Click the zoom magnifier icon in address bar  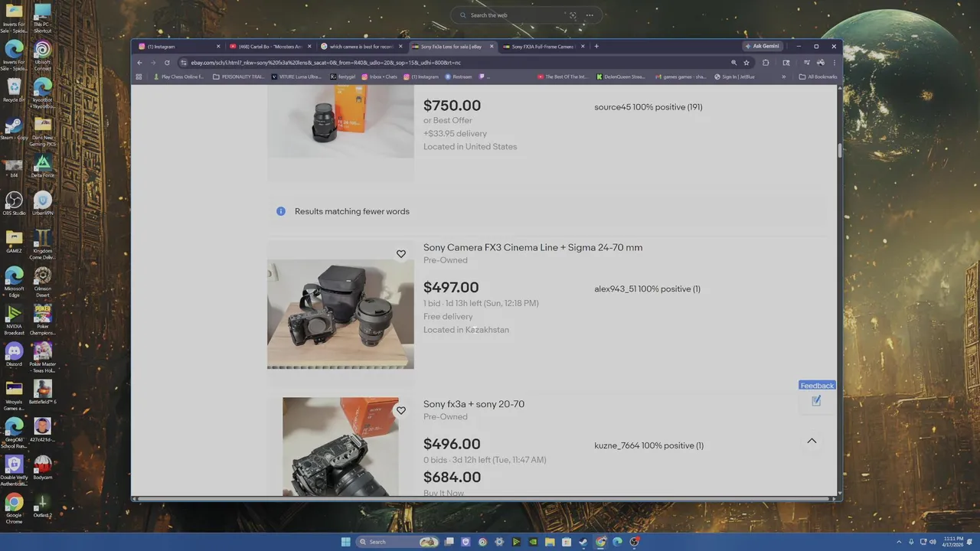tap(733, 63)
